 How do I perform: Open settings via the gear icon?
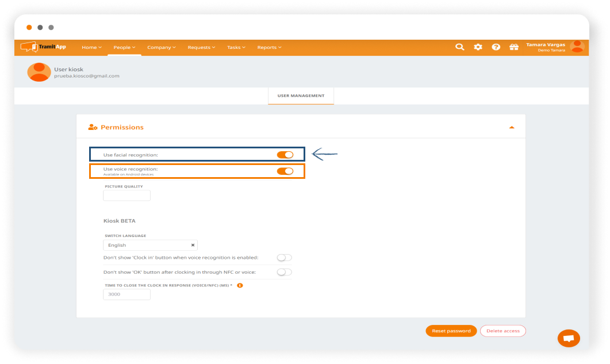(x=478, y=47)
